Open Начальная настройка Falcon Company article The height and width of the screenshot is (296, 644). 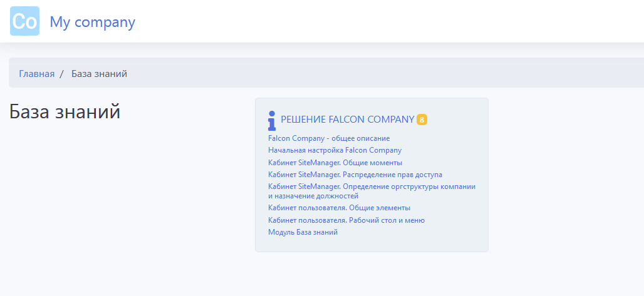[x=335, y=150]
